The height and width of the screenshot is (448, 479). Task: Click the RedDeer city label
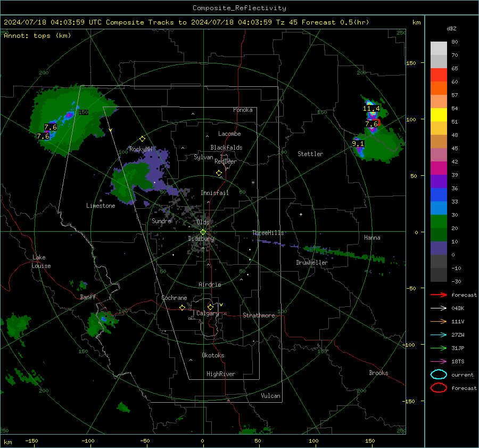click(x=226, y=161)
